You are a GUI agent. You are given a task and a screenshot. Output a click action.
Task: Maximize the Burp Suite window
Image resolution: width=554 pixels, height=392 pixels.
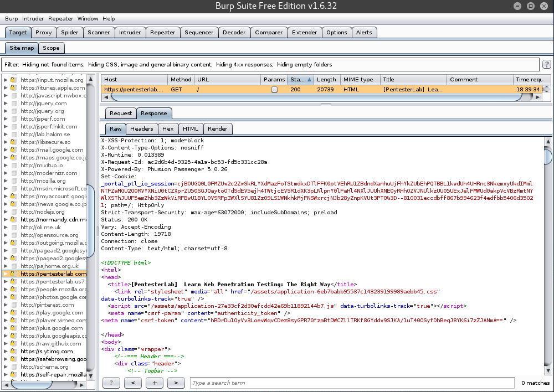(x=531, y=6)
